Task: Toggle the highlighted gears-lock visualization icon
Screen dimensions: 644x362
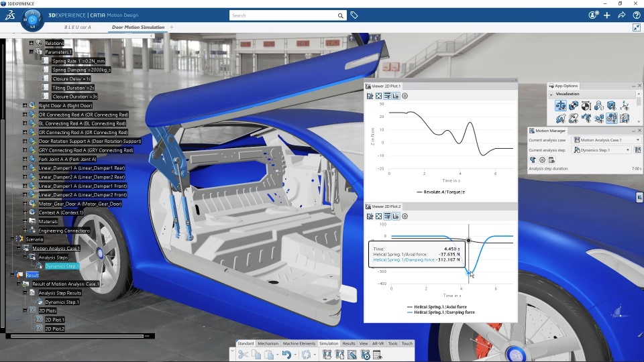Action: tap(612, 119)
